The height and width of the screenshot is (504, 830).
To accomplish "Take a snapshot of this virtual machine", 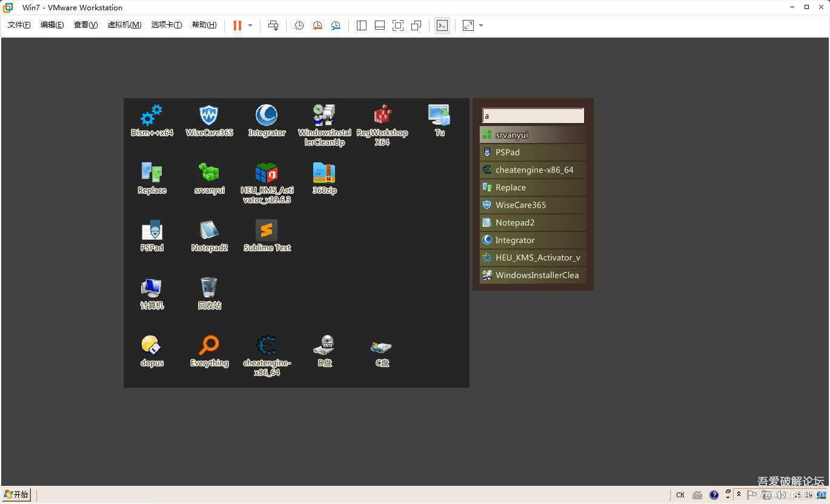I will (299, 25).
